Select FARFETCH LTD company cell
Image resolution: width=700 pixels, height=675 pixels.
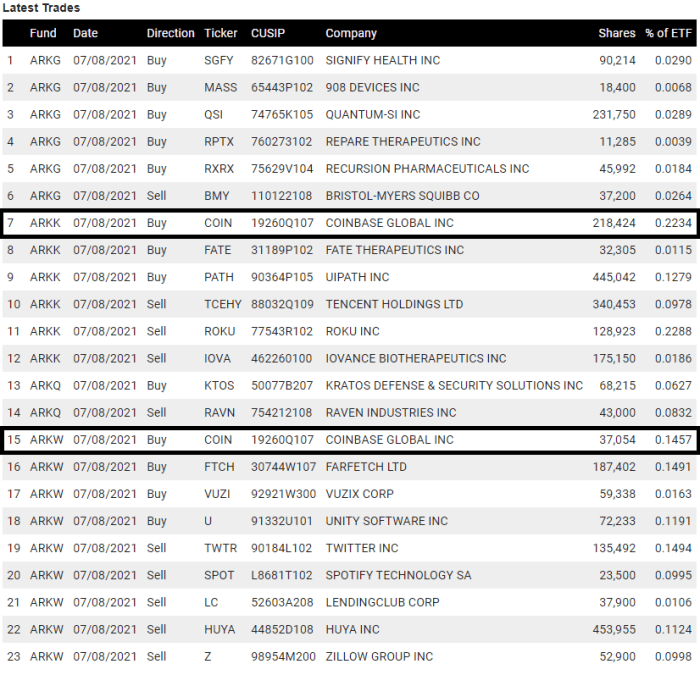coord(366,467)
